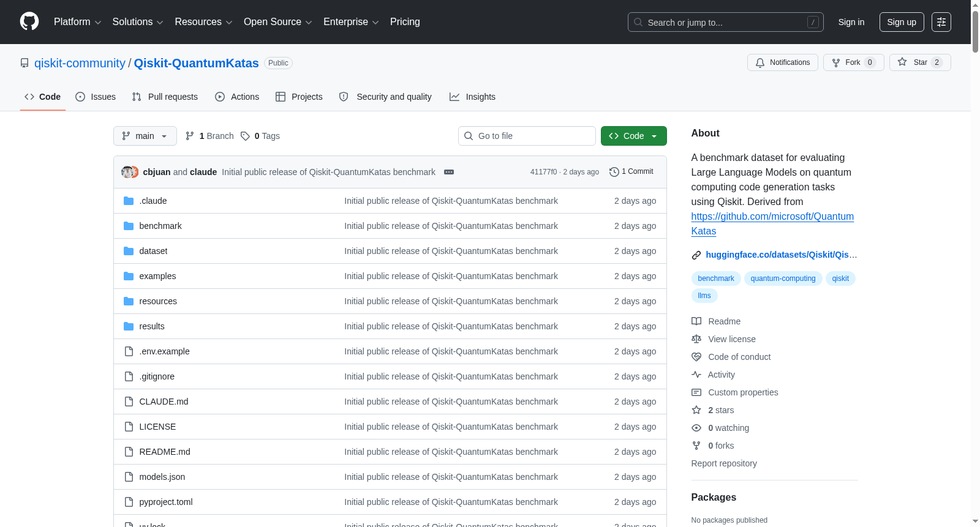The height and width of the screenshot is (527, 980).
Task: Click the README.md file icon
Action: [129, 452]
